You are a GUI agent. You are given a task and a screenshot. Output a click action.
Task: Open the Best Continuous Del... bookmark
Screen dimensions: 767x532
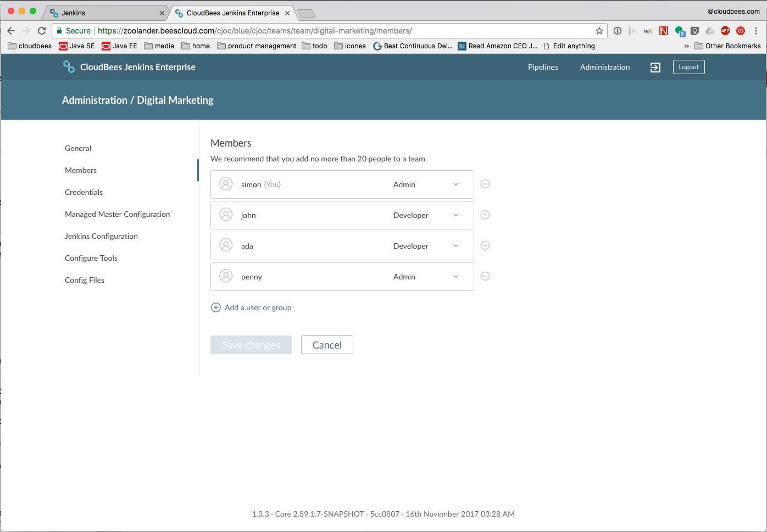pos(413,46)
